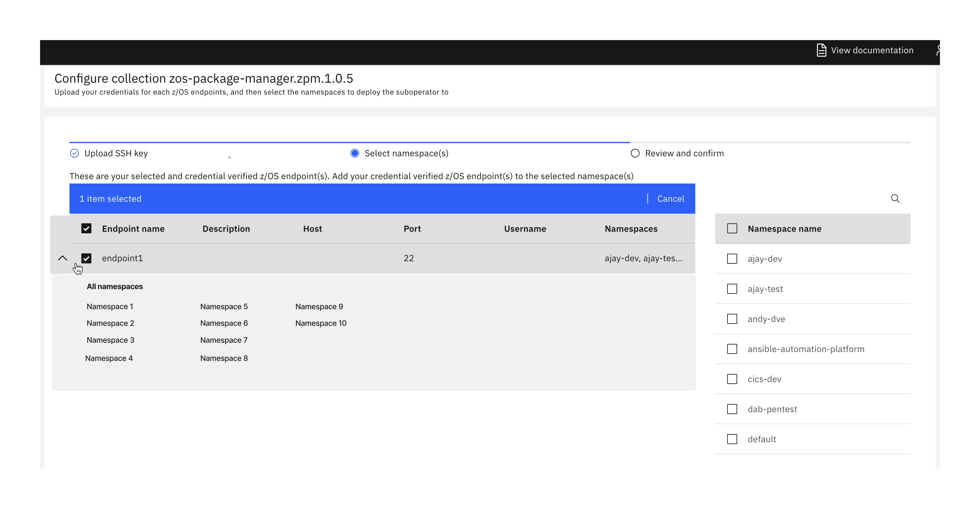Click the user profile icon in top bar
Viewport: 980px width, 508px height.
pos(939,50)
